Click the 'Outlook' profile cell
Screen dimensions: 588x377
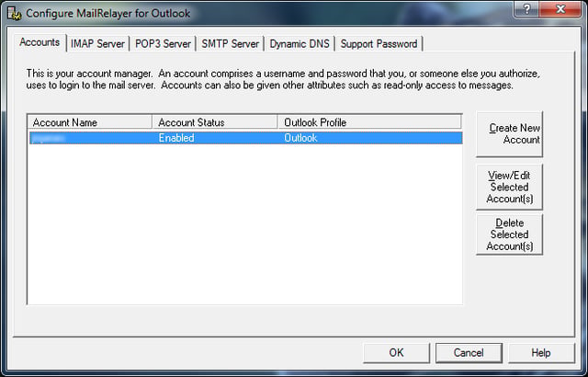pyautogui.click(x=300, y=138)
